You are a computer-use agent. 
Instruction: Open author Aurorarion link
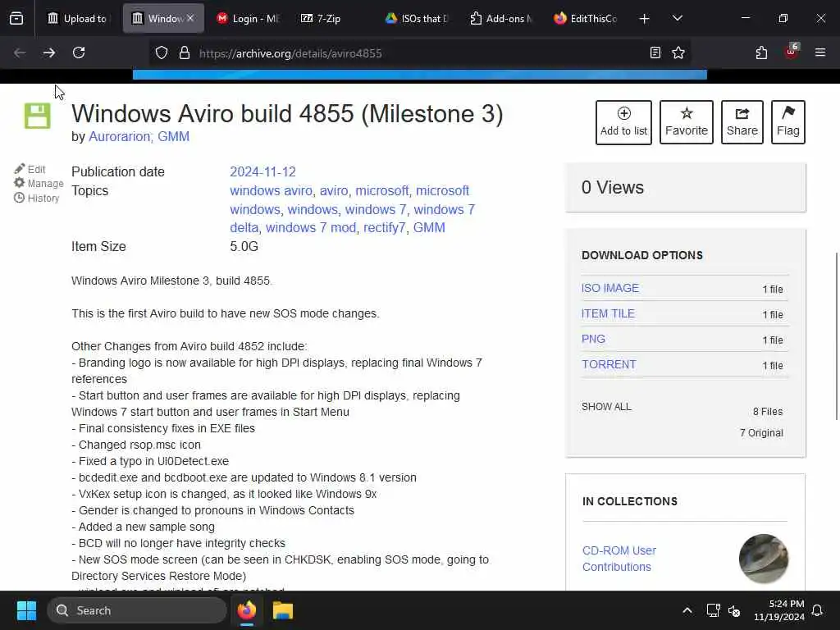(x=120, y=137)
